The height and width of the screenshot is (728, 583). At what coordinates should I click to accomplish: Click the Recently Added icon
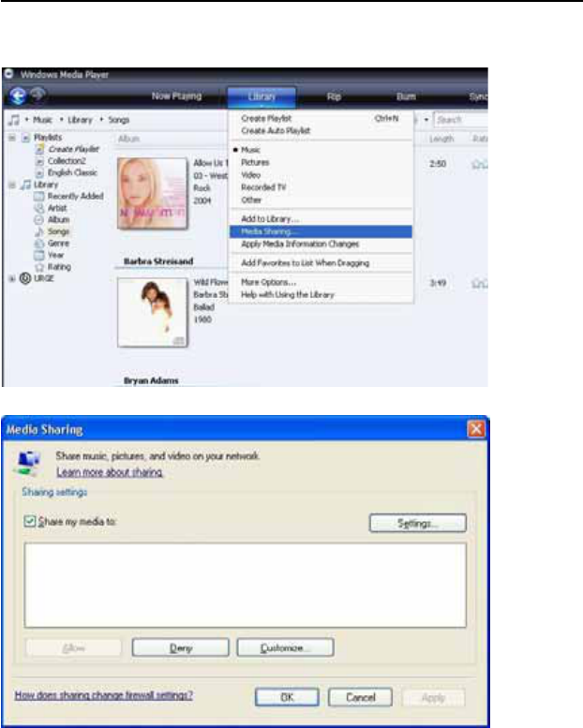click(x=39, y=197)
